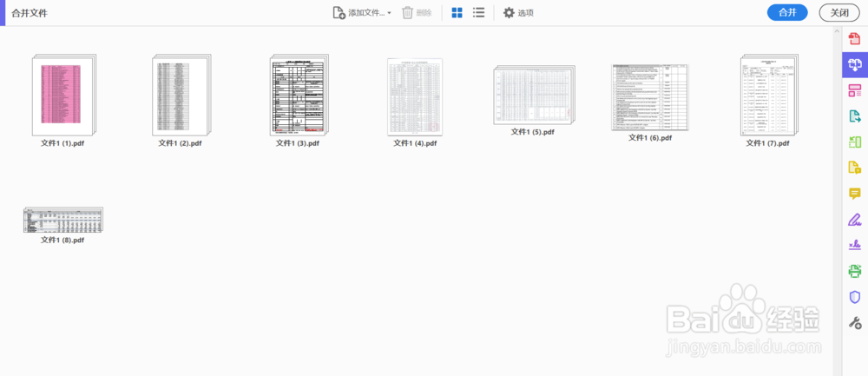Open the request signatures (x-signature) tool
Screen dimensions: 868x376
(x=855, y=245)
